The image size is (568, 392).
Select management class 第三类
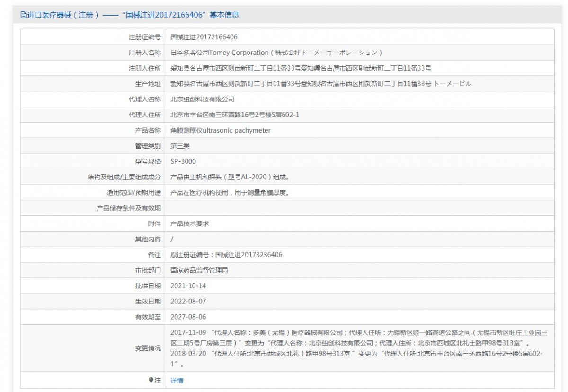click(x=180, y=146)
